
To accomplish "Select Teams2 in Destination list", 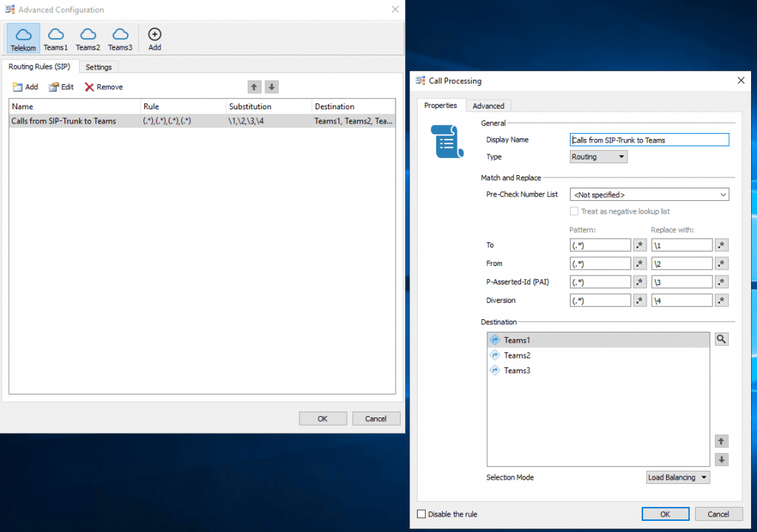I will coord(598,355).
